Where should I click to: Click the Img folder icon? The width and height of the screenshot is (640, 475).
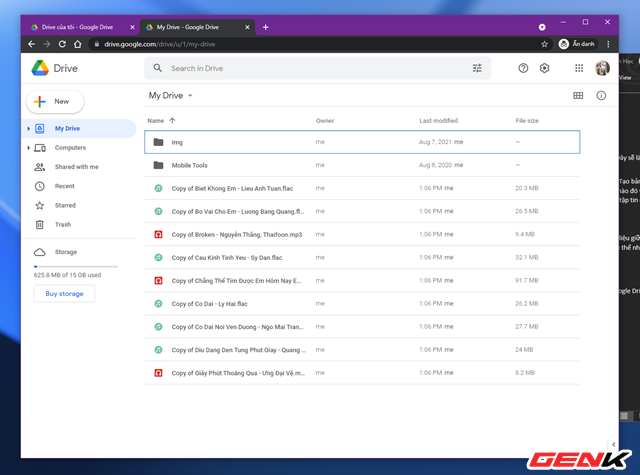pos(158,142)
